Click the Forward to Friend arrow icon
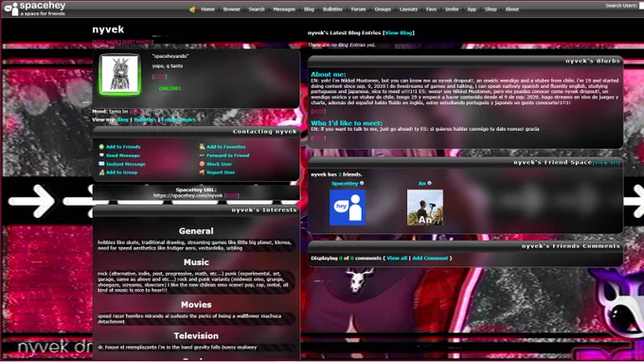Viewport: 644px width, 362px height. point(202,155)
